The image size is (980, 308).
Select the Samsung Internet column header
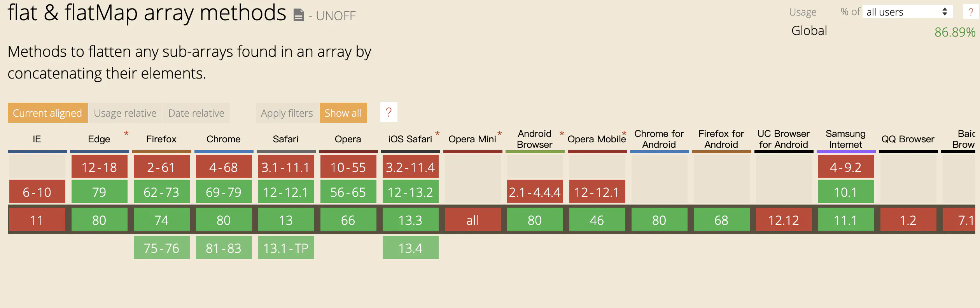845,139
